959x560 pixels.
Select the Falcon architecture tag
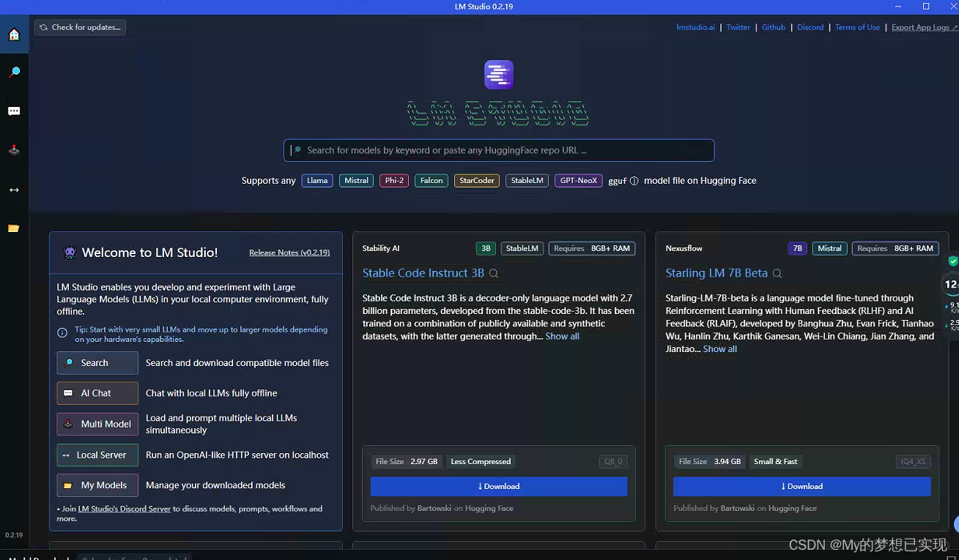pyautogui.click(x=432, y=181)
